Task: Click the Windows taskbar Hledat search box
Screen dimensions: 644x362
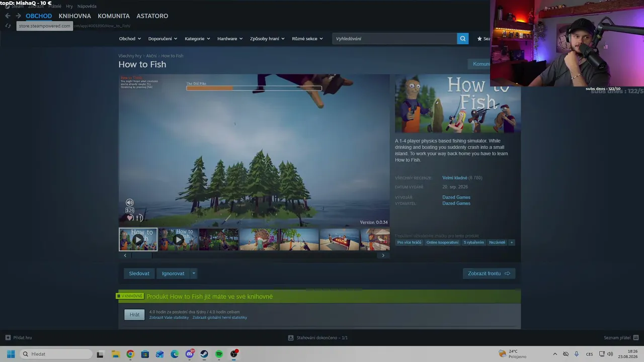Action: (x=55, y=354)
